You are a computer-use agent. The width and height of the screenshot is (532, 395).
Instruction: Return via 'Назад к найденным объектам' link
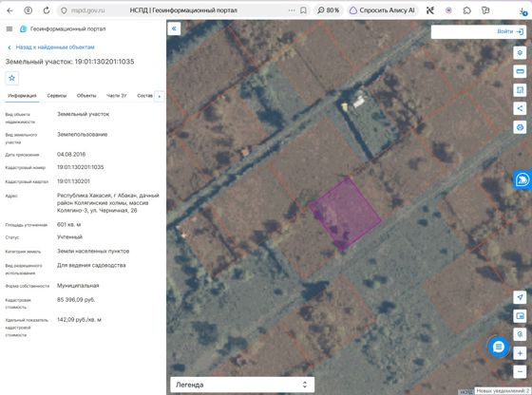tap(51, 47)
